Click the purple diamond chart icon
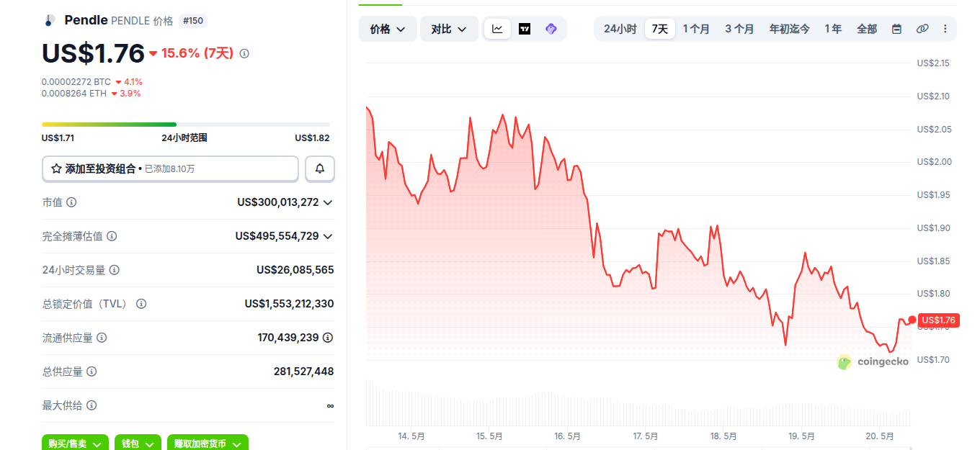This screenshot has width=980, height=450. click(551, 29)
